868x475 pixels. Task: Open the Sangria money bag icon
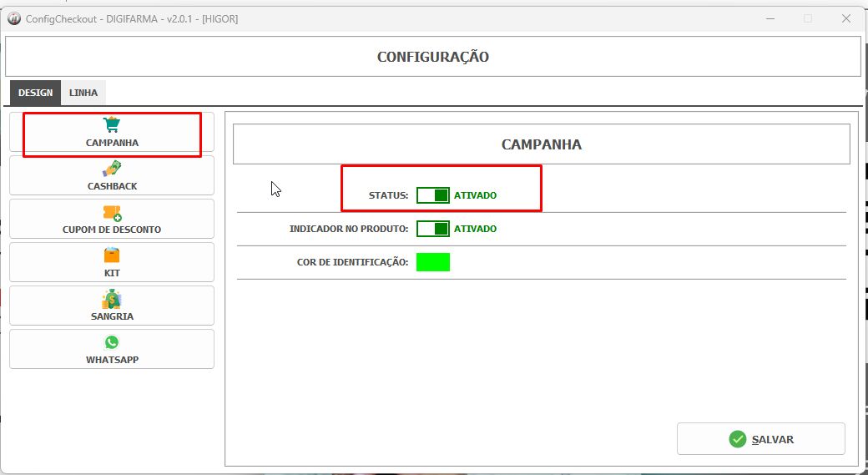pos(112,299)
